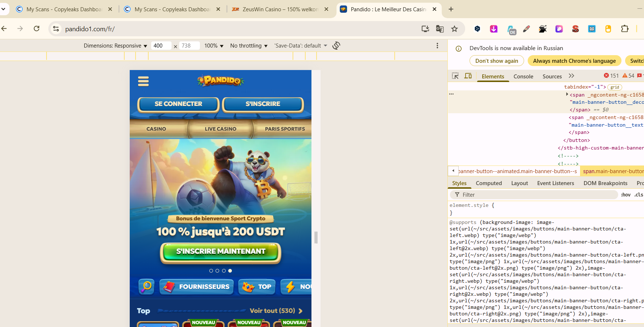Open the No throttling dropdown

click(x=249, y=46)
